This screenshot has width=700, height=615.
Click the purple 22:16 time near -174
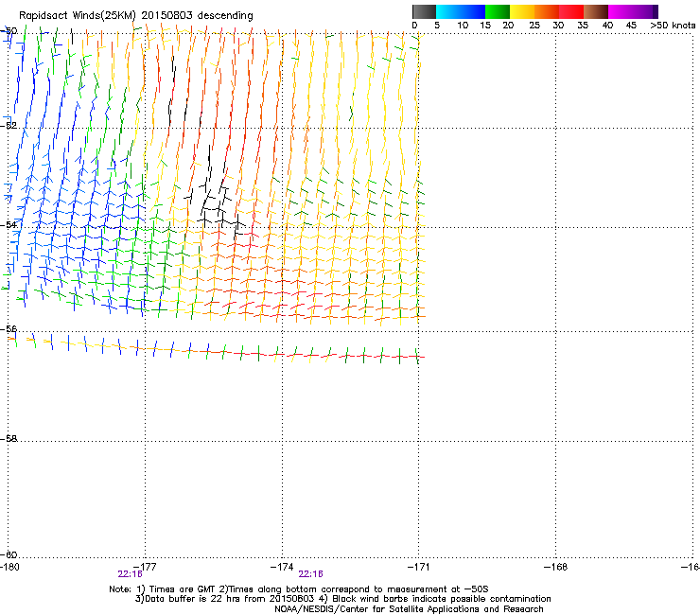310,574
